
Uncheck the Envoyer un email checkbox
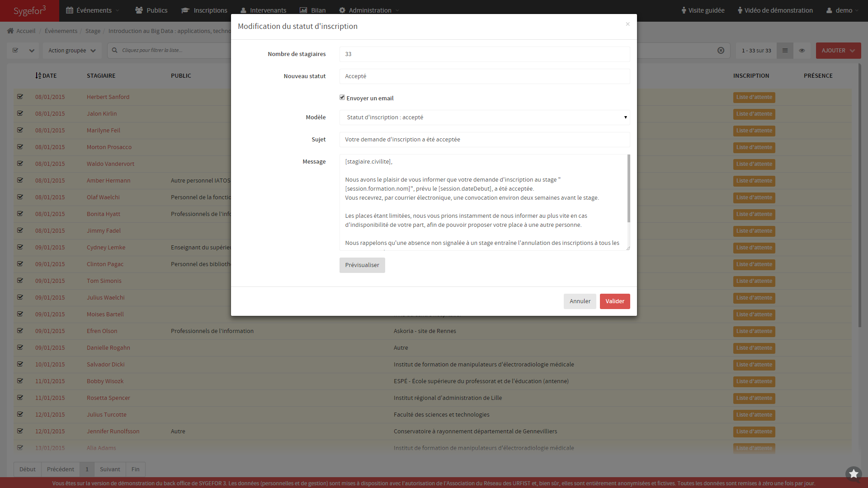342,98
